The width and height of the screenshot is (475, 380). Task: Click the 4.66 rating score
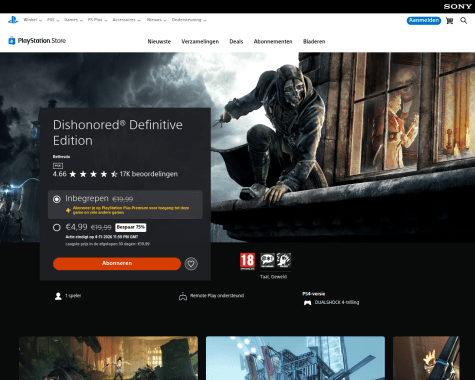[60, 174]
